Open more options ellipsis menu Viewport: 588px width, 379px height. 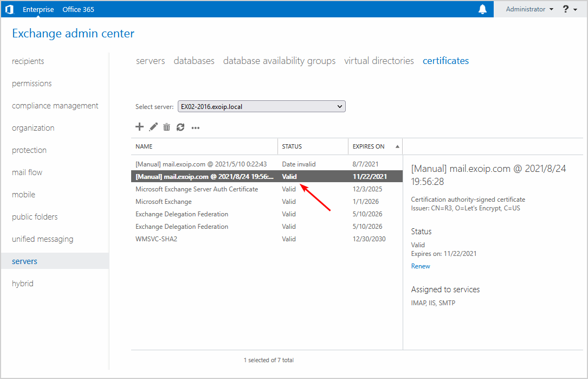[x=196, y=128]
